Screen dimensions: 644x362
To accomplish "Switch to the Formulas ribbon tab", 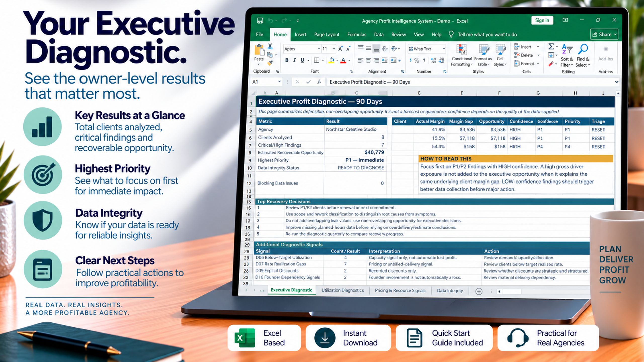I will [x=356, y=35].
